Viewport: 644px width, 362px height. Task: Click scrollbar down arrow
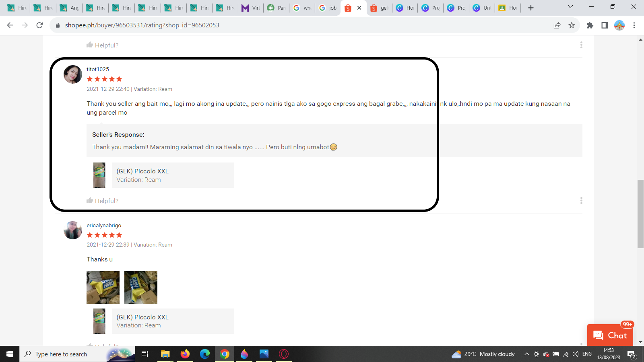[640, 342]
